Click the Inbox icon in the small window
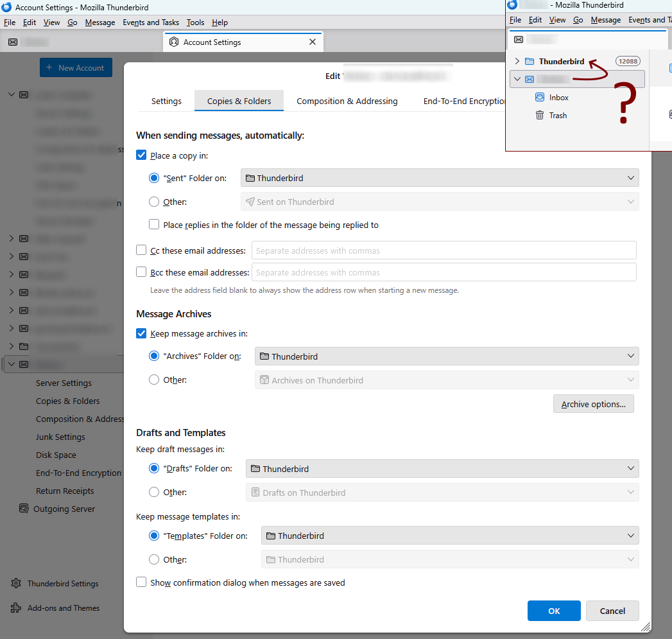The height and width of the screenshot is (639, 672). [540, 98]
